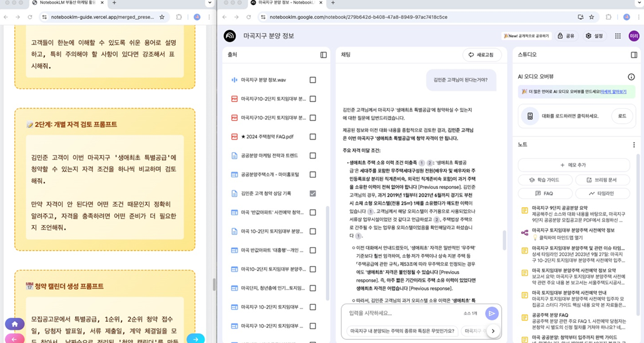Viewport: 644px width, 343px height.
Task: Click left window page scrollbar
Action: point(213,284)
